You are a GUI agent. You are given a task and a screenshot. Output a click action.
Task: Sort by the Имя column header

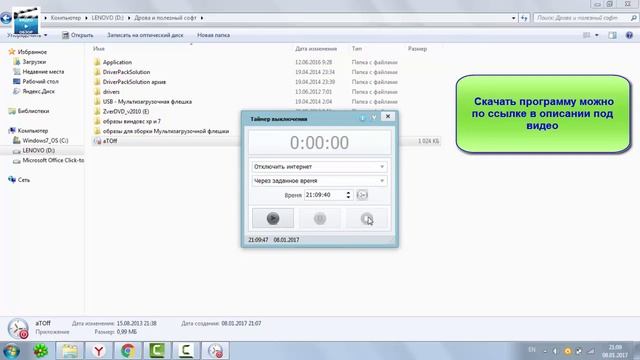(x=99, y=49)
